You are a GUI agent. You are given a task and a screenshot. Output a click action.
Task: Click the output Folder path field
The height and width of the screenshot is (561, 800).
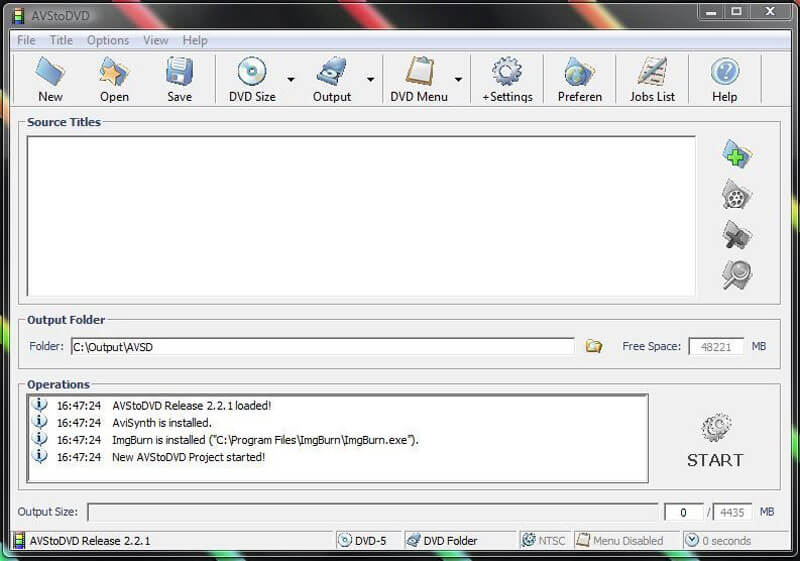point(322,347)
